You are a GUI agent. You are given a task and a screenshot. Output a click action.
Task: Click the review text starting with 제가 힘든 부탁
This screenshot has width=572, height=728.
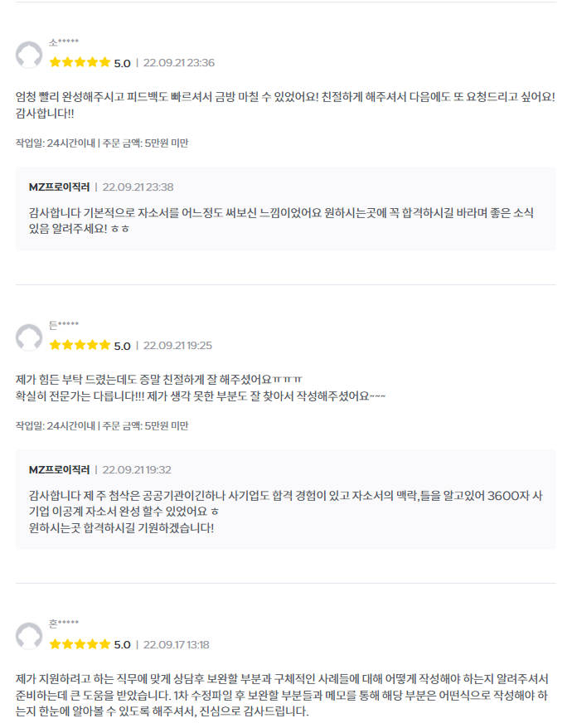click(201, 388)
